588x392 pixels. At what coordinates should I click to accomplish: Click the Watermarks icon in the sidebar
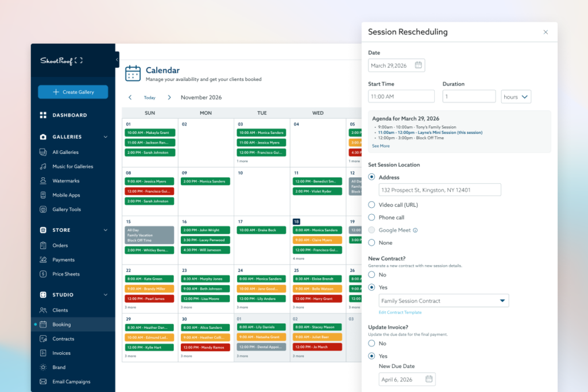point(44,181)
